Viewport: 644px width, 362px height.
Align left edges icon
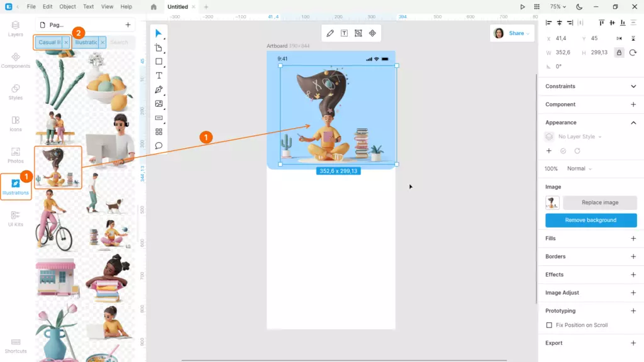point(548,23)
